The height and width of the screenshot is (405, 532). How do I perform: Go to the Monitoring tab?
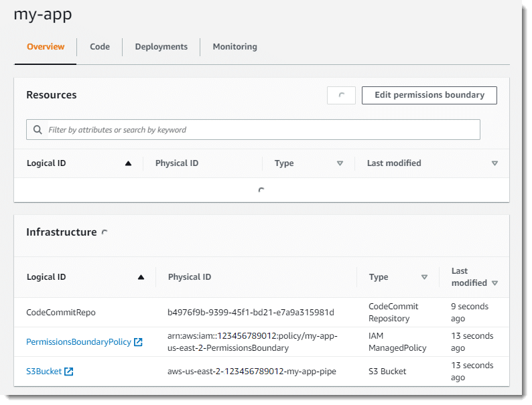tap(235, 47)
